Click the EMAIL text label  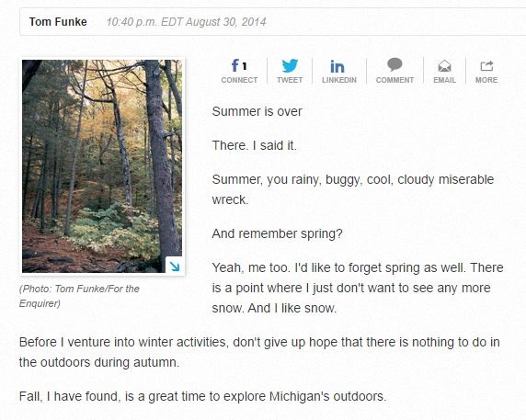click(444, 80)
